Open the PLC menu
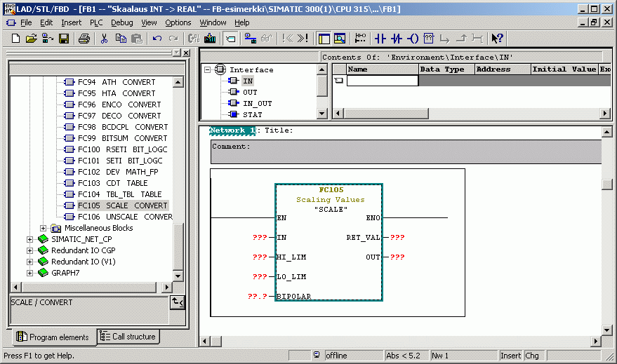Image resolution: width=617 pixels, height=364 pixels. tap(96, 23)
